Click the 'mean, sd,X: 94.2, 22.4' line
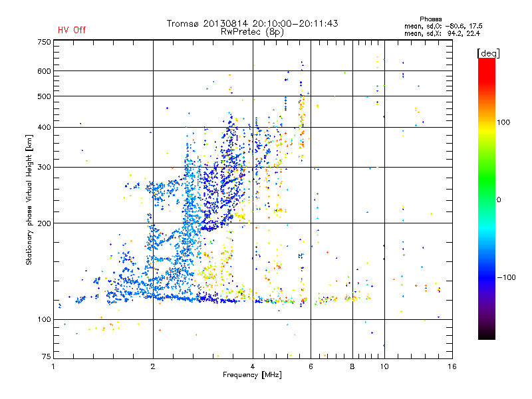 point(442,33)
